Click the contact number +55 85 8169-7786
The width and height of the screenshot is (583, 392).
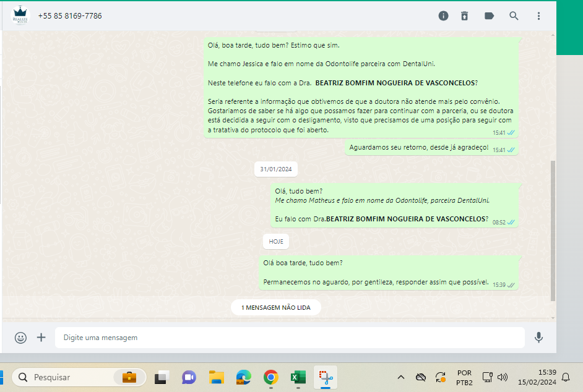tap(70, 16)
